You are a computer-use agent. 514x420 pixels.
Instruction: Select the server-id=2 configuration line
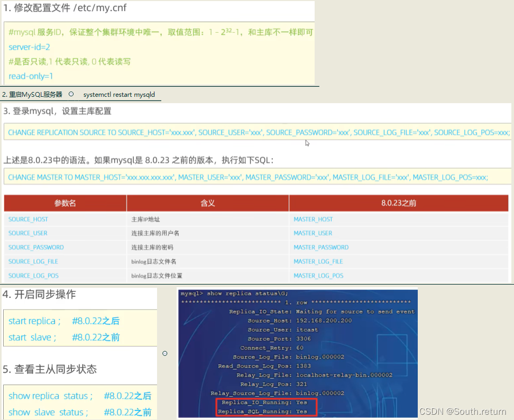30,47
